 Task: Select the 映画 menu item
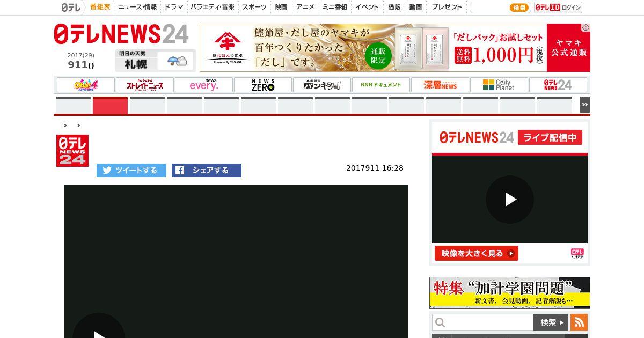[x=281, y=8]
